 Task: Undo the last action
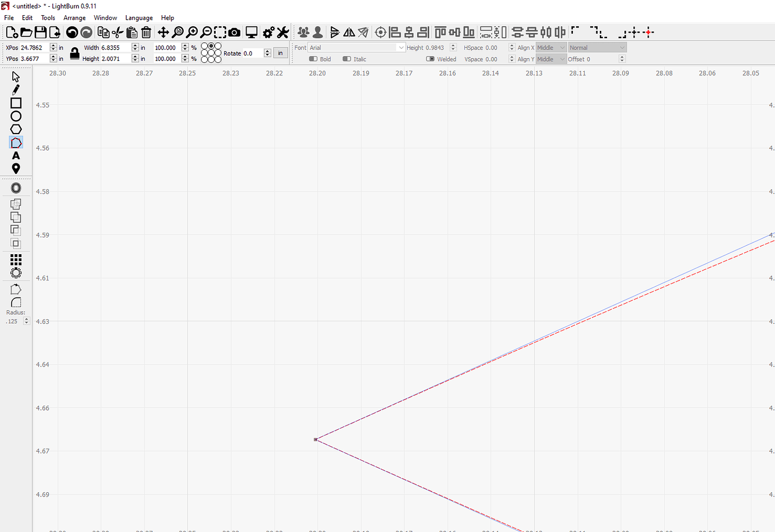tap(72, 33)
